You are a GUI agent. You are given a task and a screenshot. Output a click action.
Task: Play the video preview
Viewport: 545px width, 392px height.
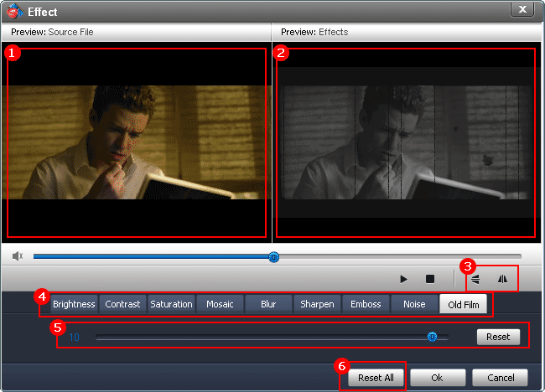pos(403,279)
